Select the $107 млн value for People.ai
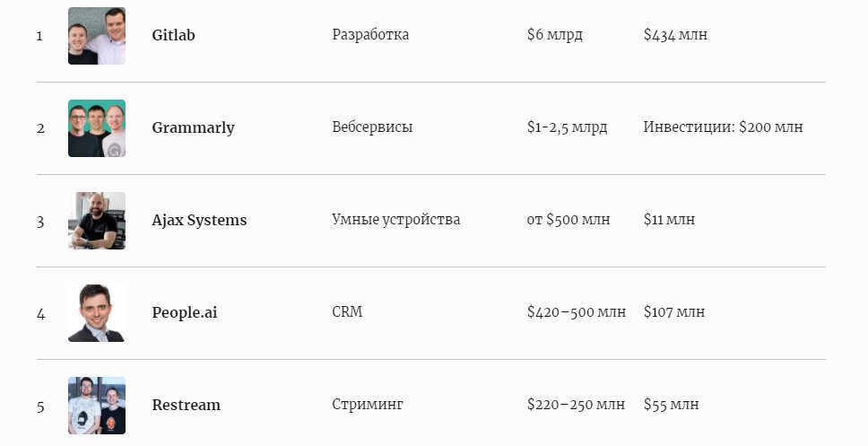Viewport: 868px width, 446px height. [x=673, y=312]
